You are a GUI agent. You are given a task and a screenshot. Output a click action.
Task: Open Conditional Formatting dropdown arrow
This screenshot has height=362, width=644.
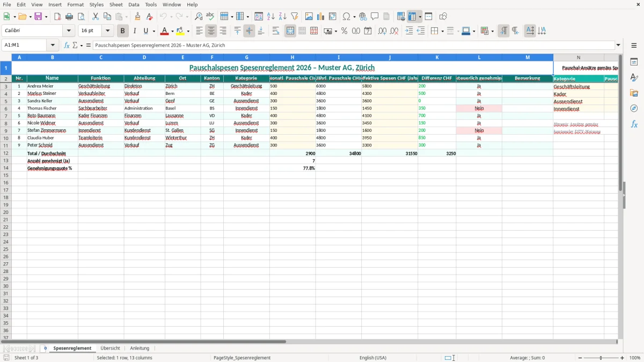[492, 31]
